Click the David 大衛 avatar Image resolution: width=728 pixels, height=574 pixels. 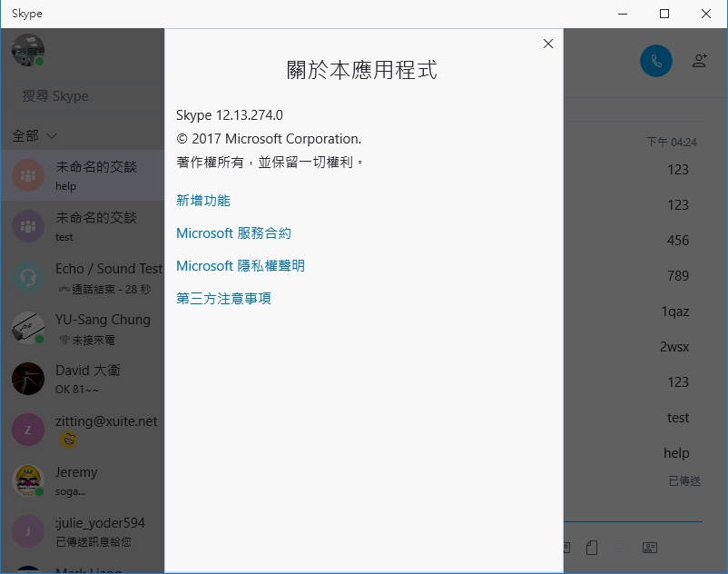click(28, 379)
